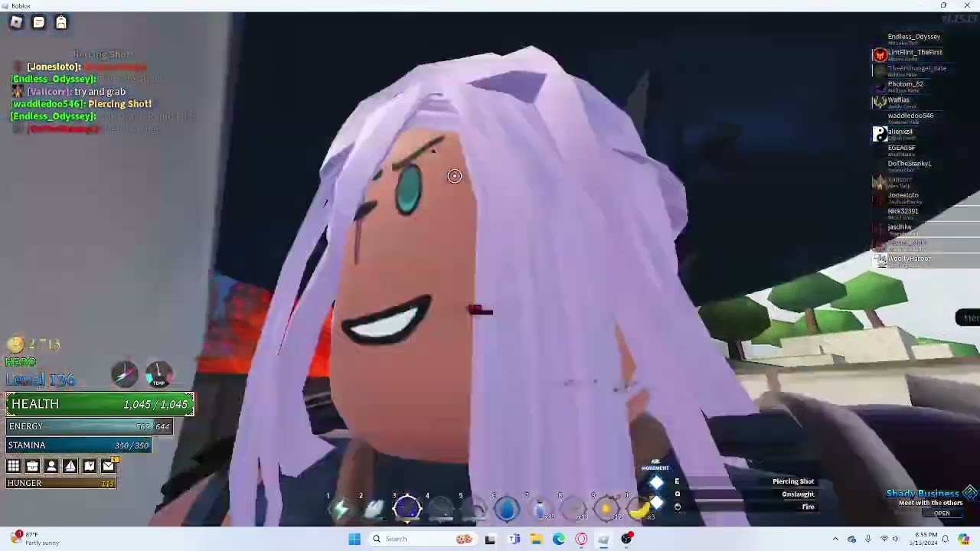The width and height of the screenshot is (980, 551).
Task: Open the Roblox backpack icon
Action: 61,22
